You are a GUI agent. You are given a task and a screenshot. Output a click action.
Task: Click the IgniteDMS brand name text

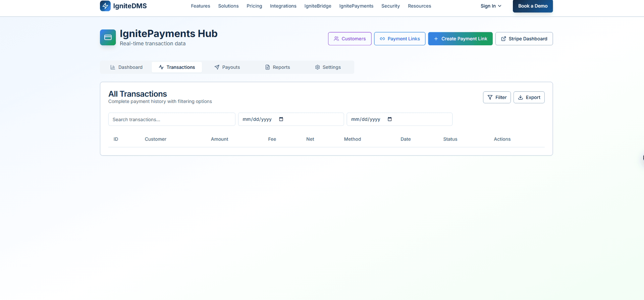coord(130,6)
